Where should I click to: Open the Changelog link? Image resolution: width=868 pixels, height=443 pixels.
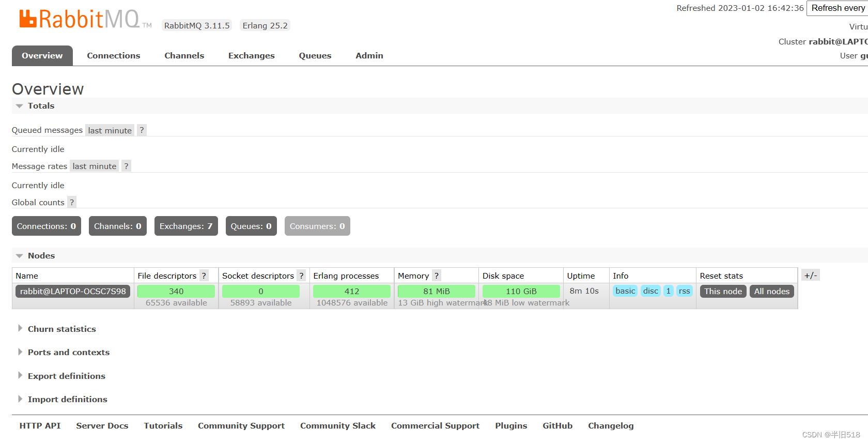pos(611,425)
